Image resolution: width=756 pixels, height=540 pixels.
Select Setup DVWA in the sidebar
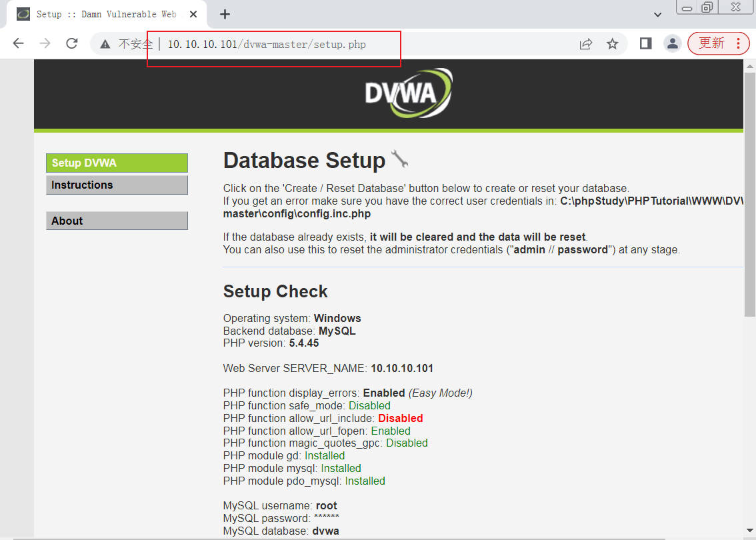click(117, 163)
